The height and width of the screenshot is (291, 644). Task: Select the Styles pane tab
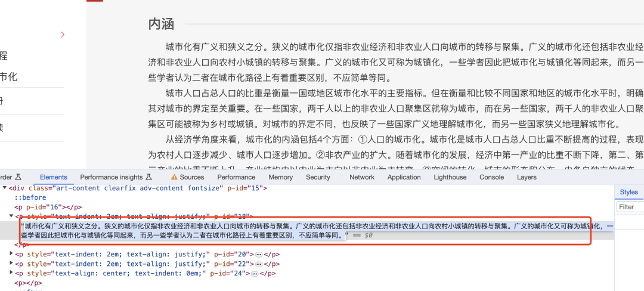point(628,192)
